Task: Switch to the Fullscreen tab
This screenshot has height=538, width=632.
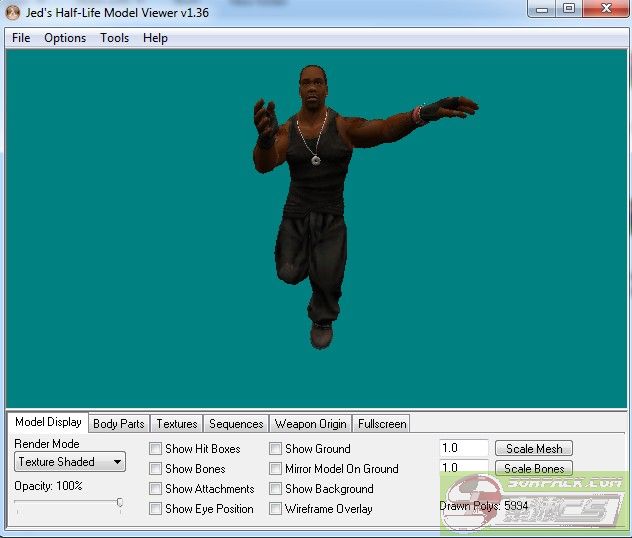Action: pyautogui.click(x=382, y=424)
